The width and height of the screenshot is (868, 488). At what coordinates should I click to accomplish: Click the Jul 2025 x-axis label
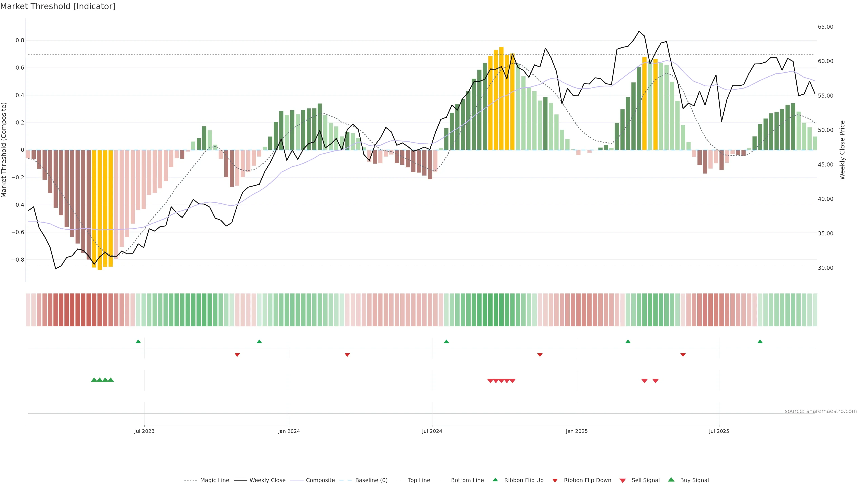point(719,431)
